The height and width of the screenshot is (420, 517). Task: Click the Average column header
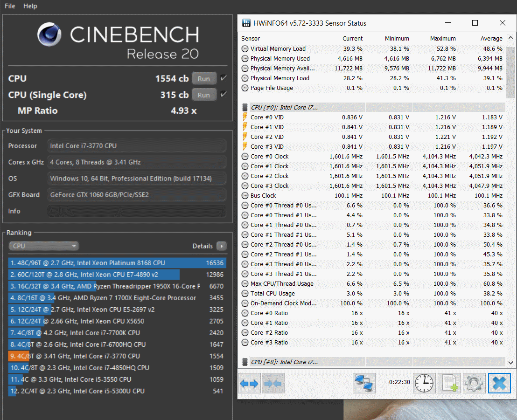tap(491, 39)
